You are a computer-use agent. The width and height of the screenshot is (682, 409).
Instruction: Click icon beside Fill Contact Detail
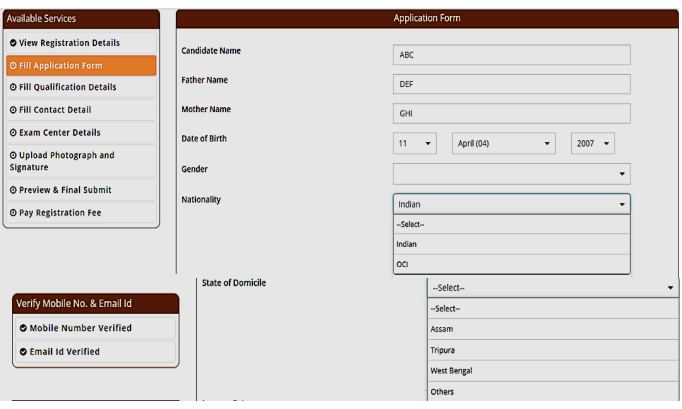13,110
